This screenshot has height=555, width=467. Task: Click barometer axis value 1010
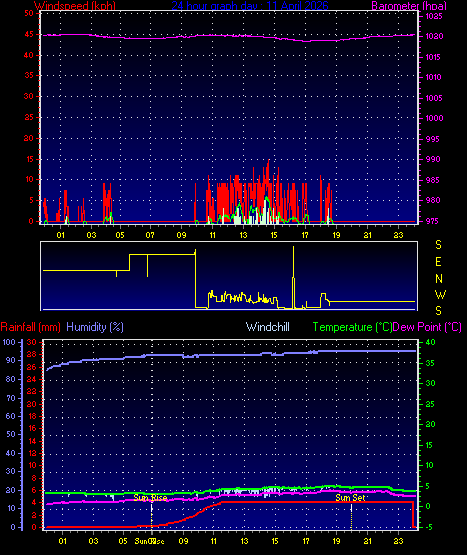(x=433, y=78)
